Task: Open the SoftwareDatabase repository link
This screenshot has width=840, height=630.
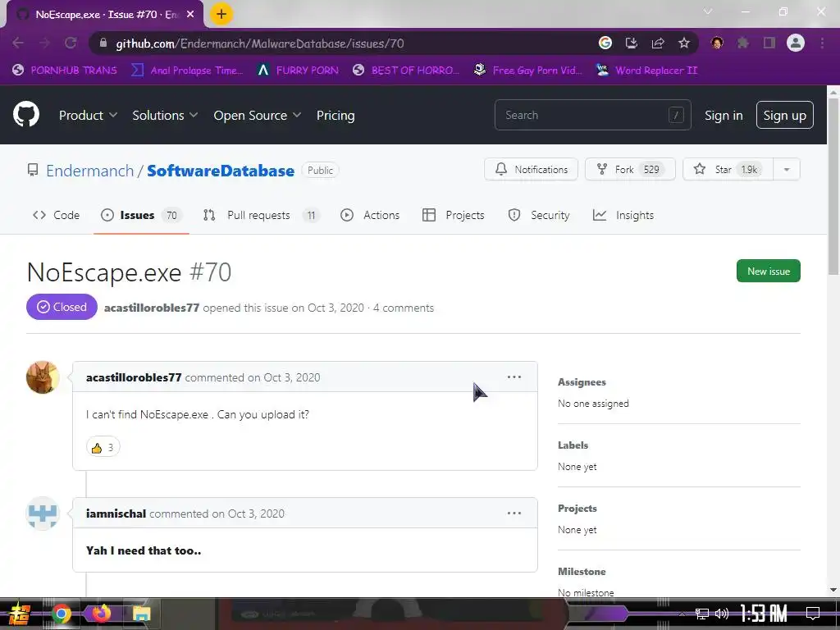Action: click(220, 171)
